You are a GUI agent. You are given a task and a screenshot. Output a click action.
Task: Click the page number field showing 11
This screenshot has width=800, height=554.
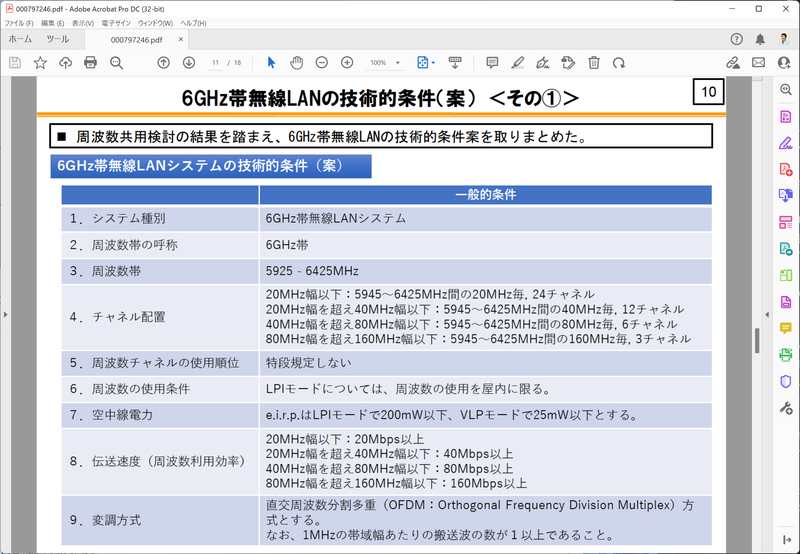coord(215,63)
